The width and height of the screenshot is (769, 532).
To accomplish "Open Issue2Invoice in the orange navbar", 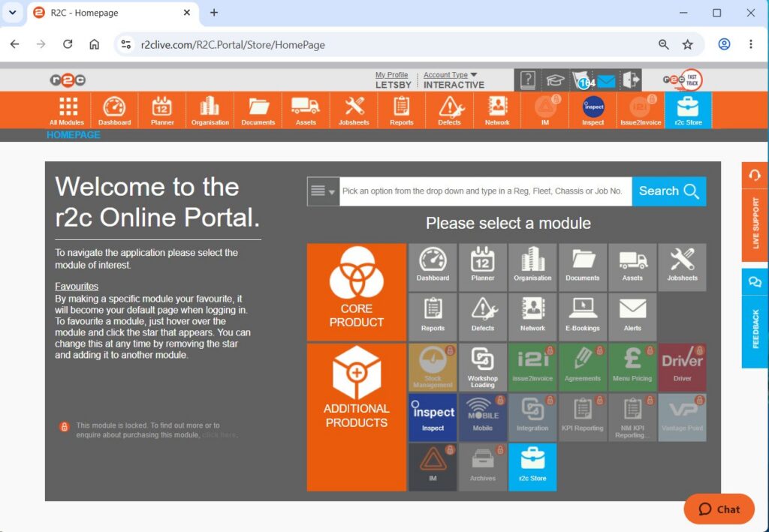I will tap(641, 111).
